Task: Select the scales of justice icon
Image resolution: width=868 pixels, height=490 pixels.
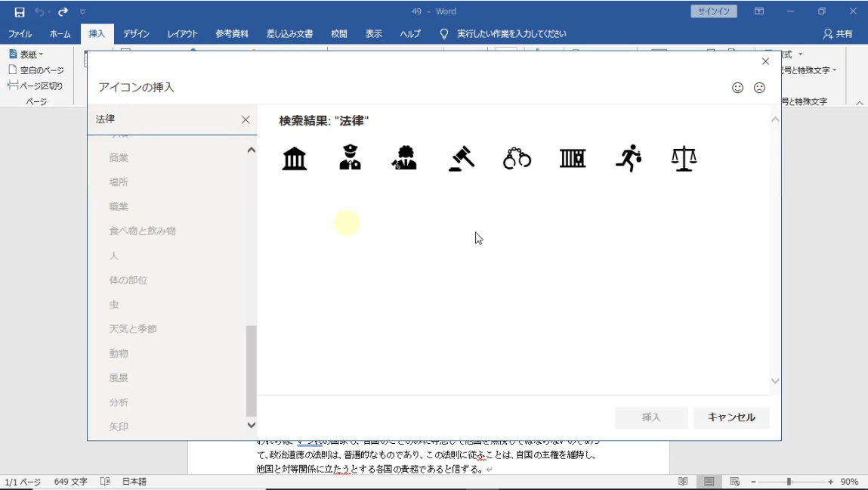Action: click(684, 159)
